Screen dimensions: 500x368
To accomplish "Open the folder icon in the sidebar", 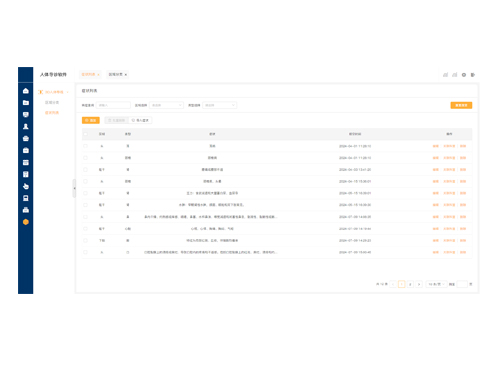I will 26,103.
